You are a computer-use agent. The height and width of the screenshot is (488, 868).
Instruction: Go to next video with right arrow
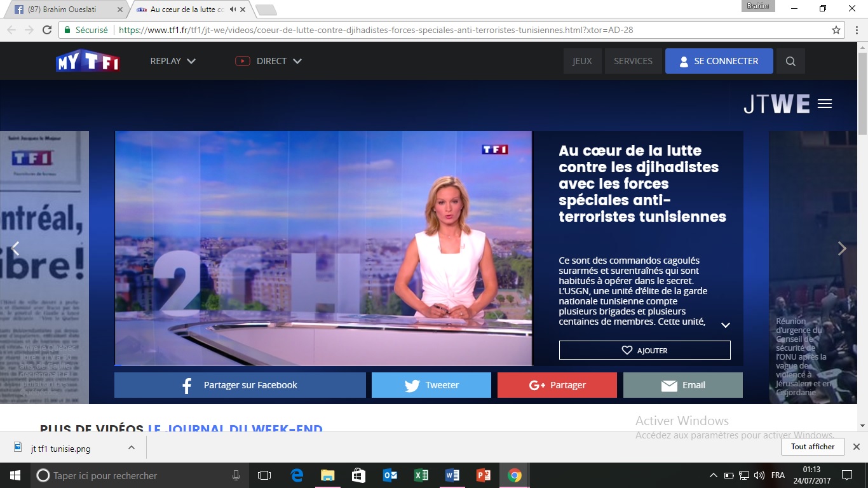coord(842,248)
